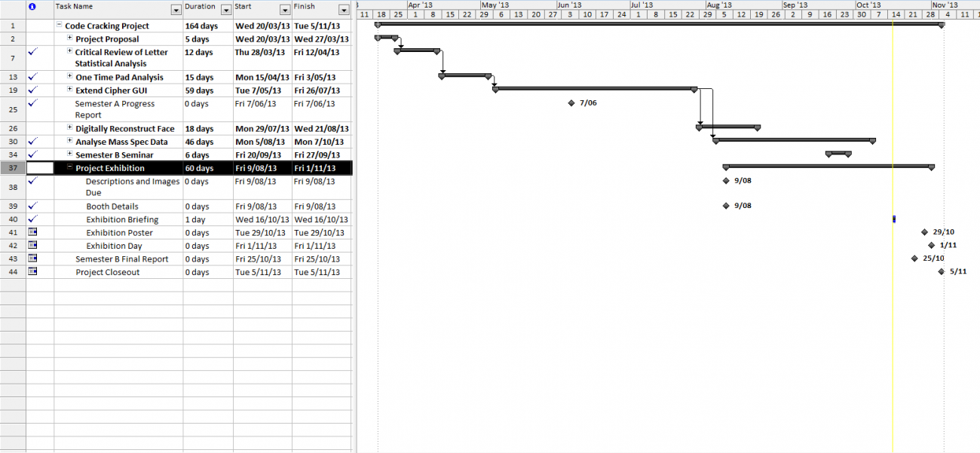Click the Exhibition Briefing task bar in the chart
Image resolution: width=980 pixels, height=453 pixels.
click(x=894, y=219)
